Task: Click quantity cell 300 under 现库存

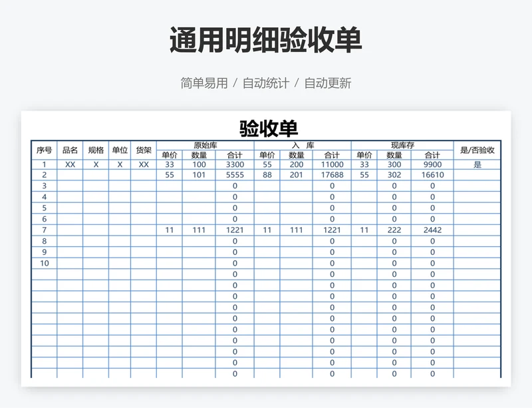Action: [394, 165]
